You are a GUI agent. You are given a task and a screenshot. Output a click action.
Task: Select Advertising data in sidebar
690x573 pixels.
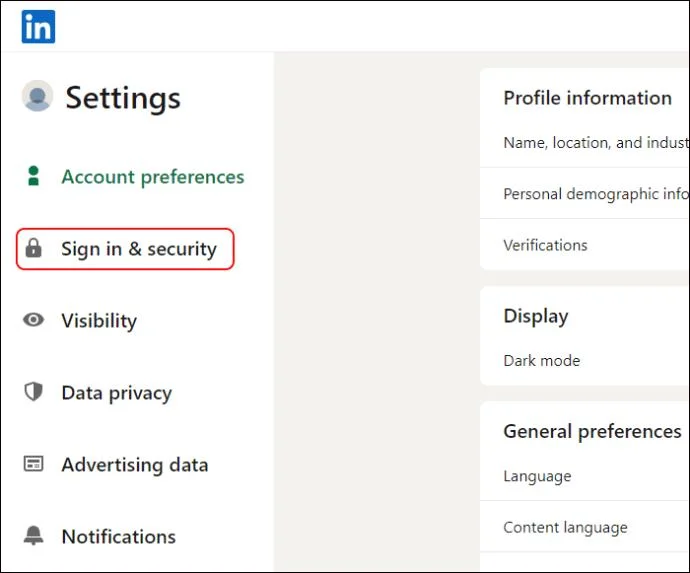point(135,465)
